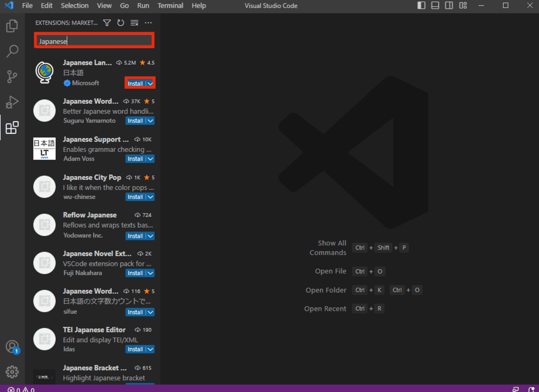Viewport: 539px width, 392px height.
Task: Expand install dropdown for Reflow Japanese
Action: pos(150,236)
